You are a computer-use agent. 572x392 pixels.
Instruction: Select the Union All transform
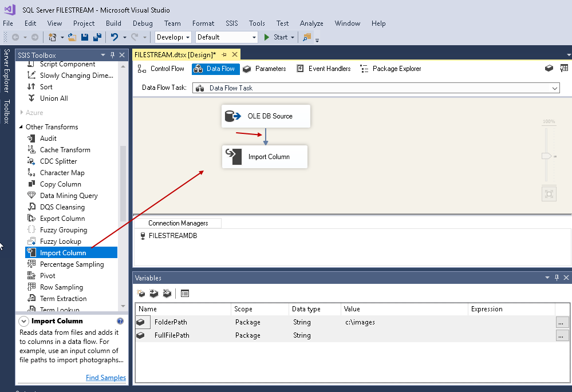pyautogui.click(x=54, y=98)
